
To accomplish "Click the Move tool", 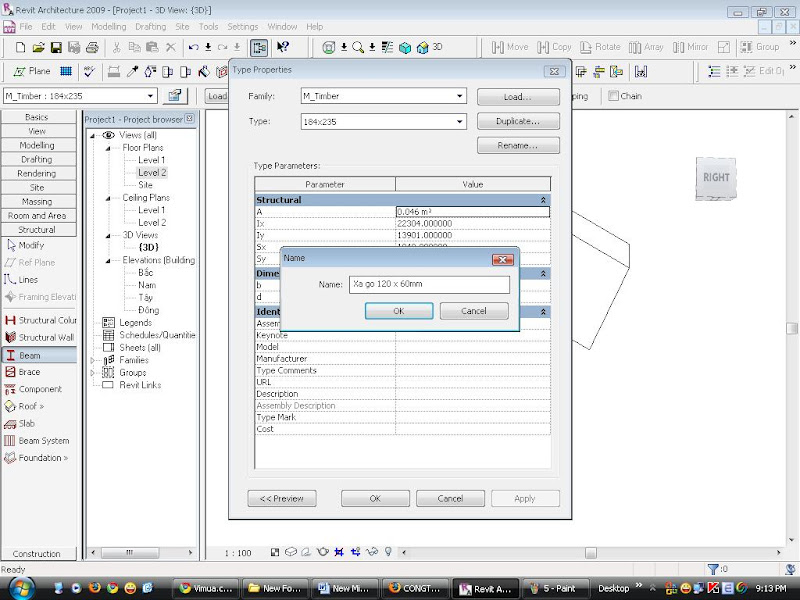I will [510, 47].
